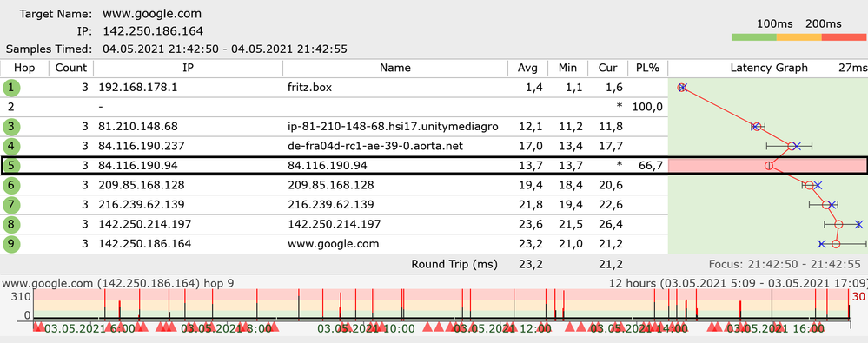Sort by the Count column header
Image resolution: width=868 pixels, height=343 pixels.
71,68
